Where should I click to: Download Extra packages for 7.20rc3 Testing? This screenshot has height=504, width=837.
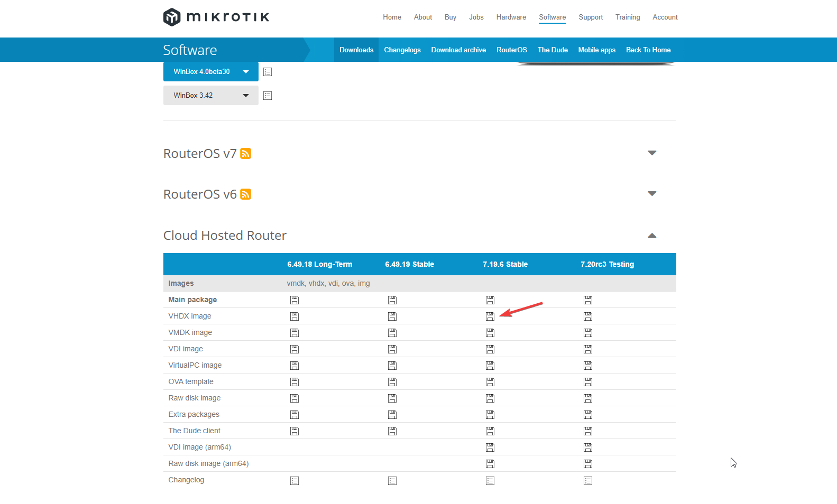(x=588, y=415)
